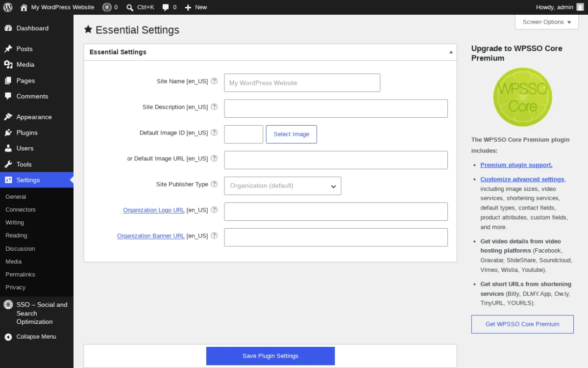
Task: Click the WPSSO Core lime logo
Action: click(x=522, y=97)
